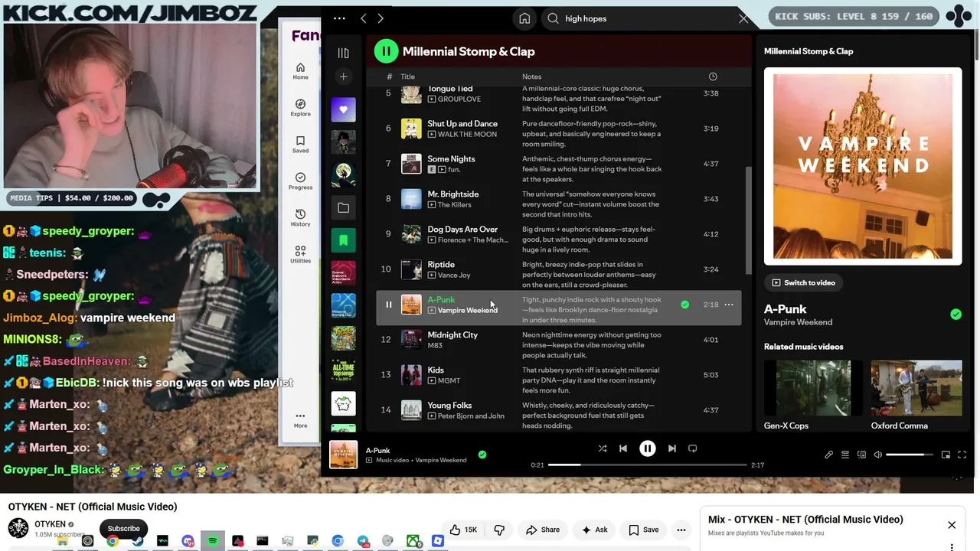The image size is (980, 551).
Task: Open Explore in the background app sidebar
Action: [300, 108]
